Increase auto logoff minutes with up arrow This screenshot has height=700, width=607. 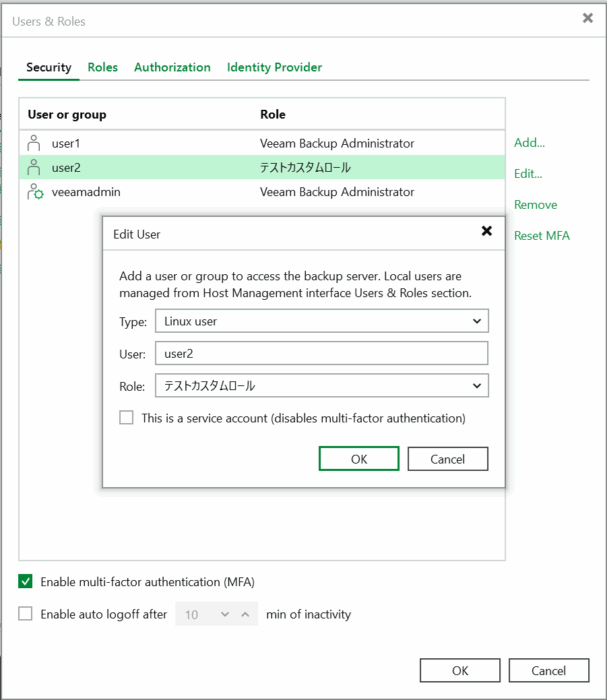[245, 614]
